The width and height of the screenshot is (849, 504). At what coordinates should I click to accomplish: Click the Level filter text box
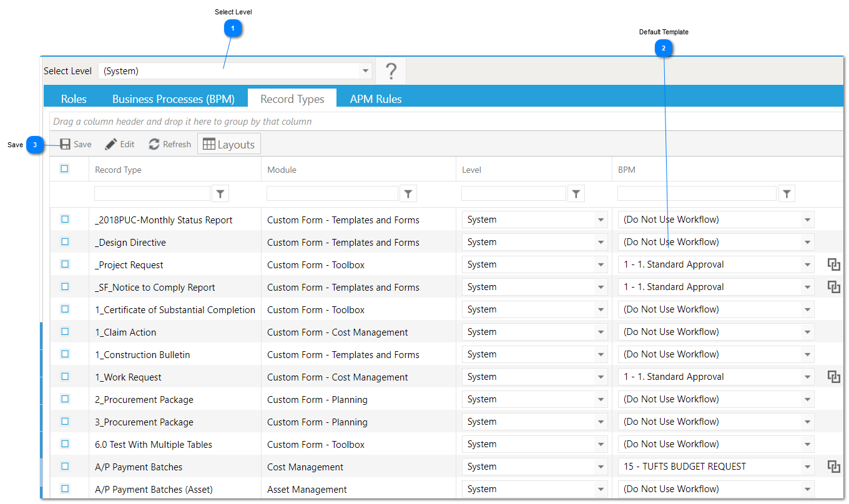pyautogui.click(x=514, y=193)
